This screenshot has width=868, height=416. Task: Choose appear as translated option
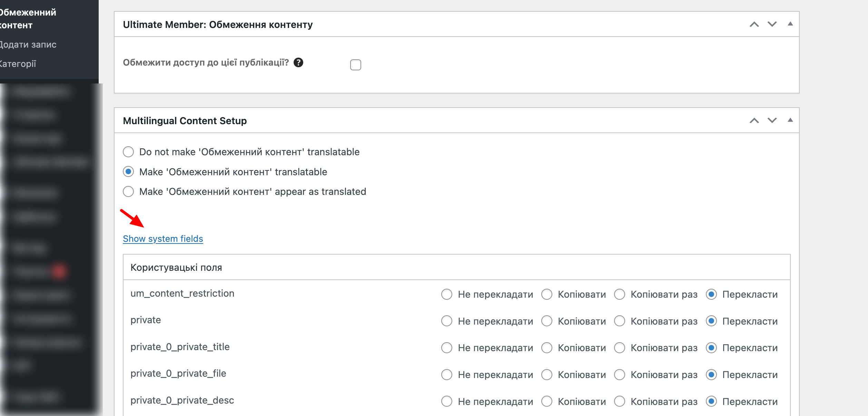point(128,191)
